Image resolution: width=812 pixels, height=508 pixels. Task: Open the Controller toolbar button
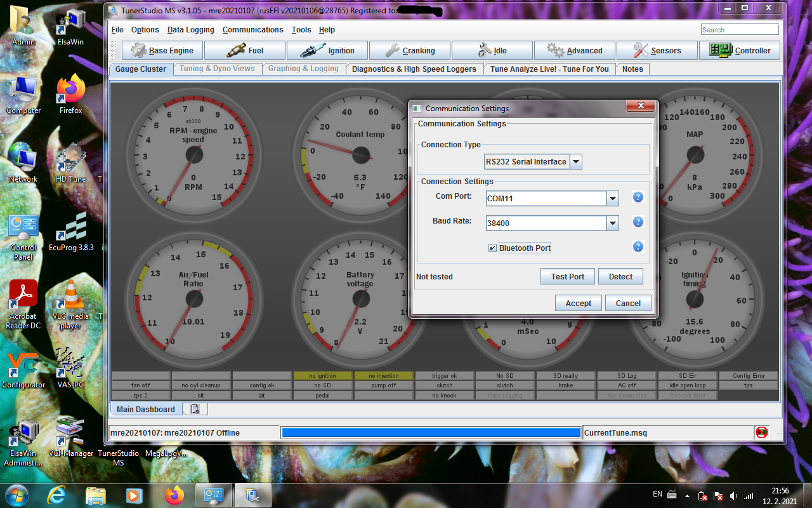740,50
